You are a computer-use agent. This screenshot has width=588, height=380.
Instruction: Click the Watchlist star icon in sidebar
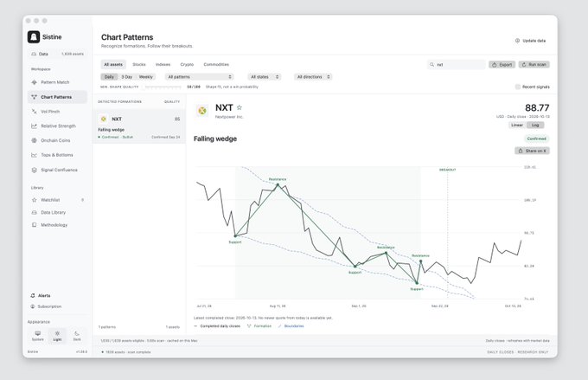[34, 200]
